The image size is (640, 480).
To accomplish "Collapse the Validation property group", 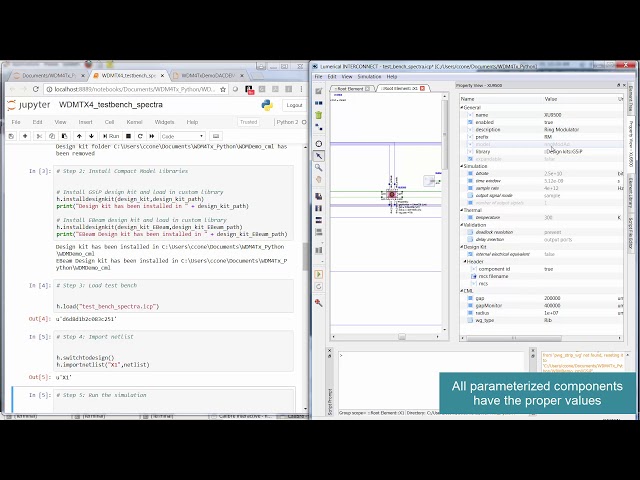I will pyautogui.click(x=462, y=225).
